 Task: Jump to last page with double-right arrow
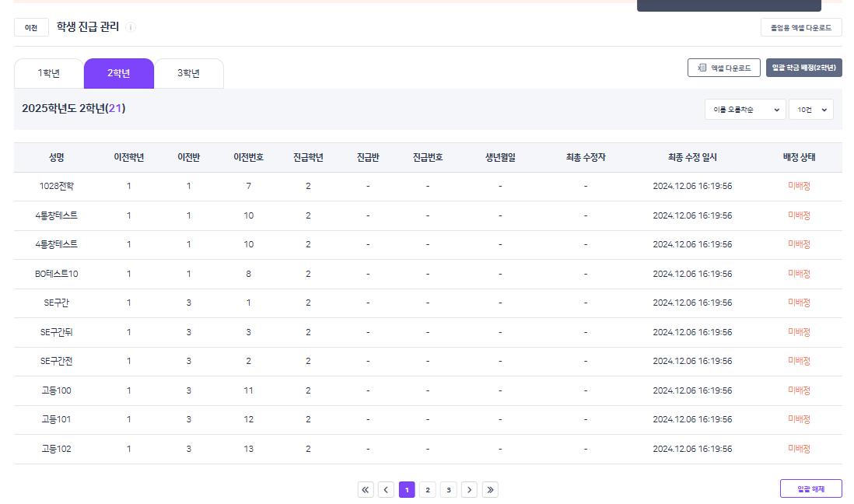(x=490, y=489)
